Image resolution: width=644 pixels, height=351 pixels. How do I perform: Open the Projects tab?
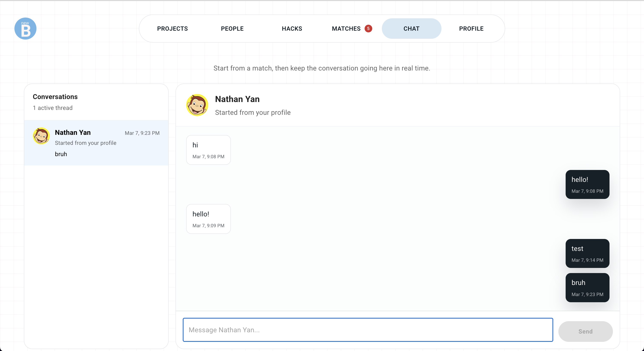172,29
